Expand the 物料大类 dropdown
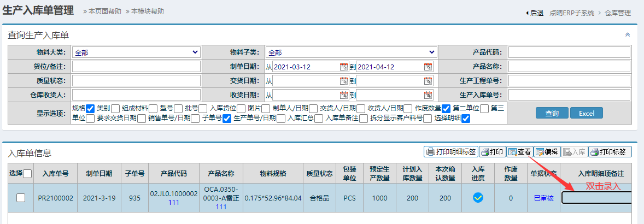Viewport: 644px width, 224px height. 136,52
